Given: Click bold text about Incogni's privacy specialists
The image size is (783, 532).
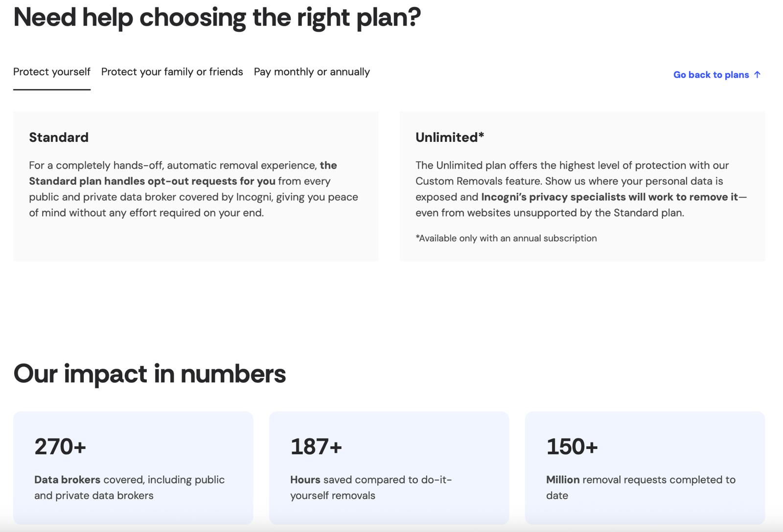Looking at the screenshot, I should (x=609, y=197).
